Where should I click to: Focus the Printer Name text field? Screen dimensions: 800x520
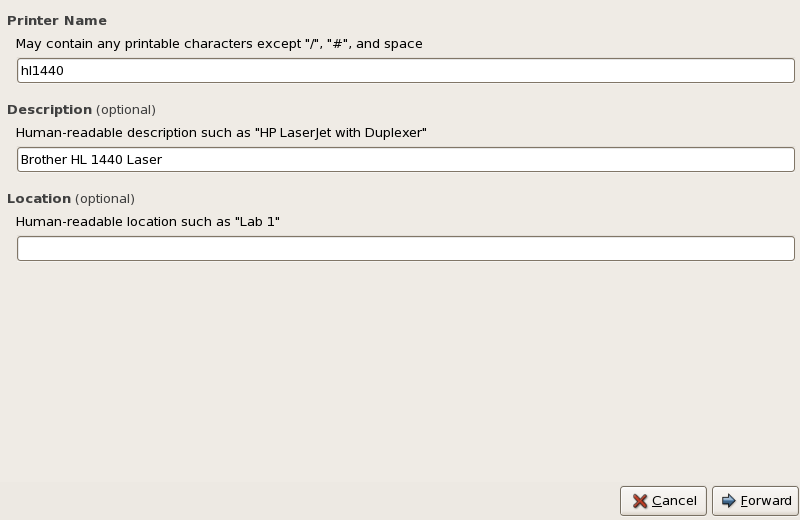point(405,71)
